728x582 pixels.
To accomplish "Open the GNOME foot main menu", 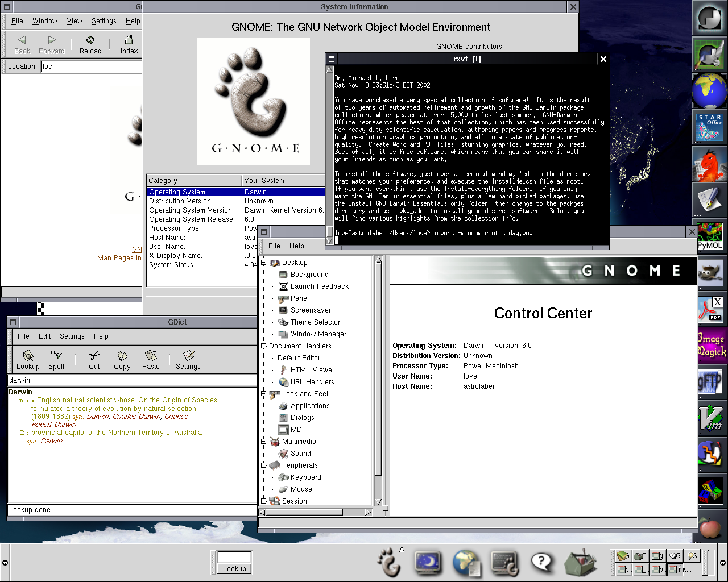I will tap(390, 563).
